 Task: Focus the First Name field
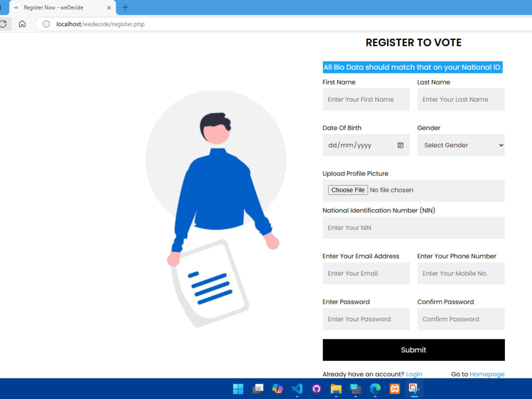coord(366,99)
